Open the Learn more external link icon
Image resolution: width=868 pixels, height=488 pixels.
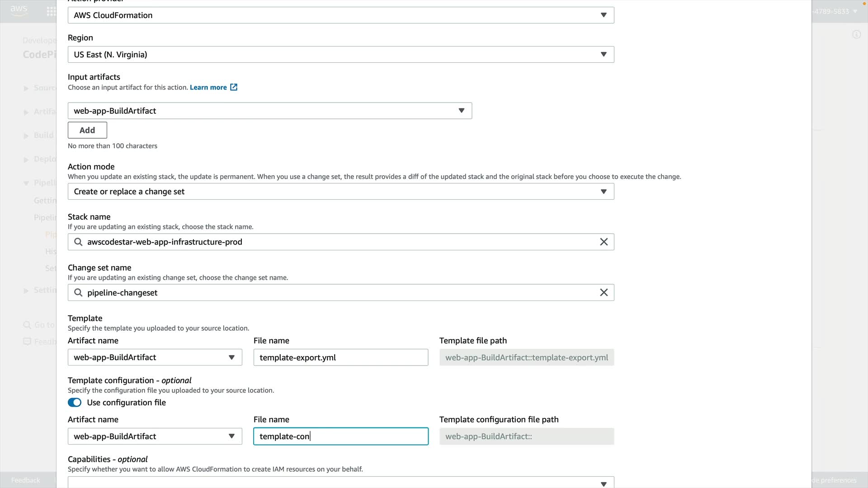(x=234, y=87)
